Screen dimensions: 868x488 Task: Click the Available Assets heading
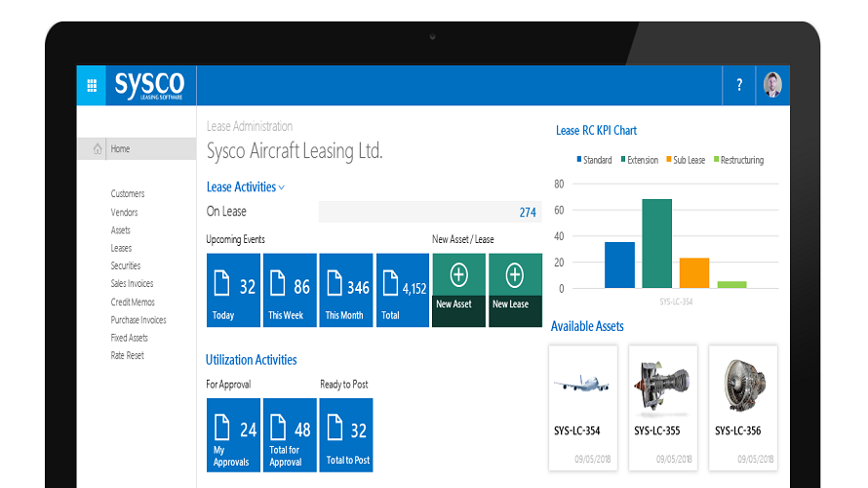587,326
